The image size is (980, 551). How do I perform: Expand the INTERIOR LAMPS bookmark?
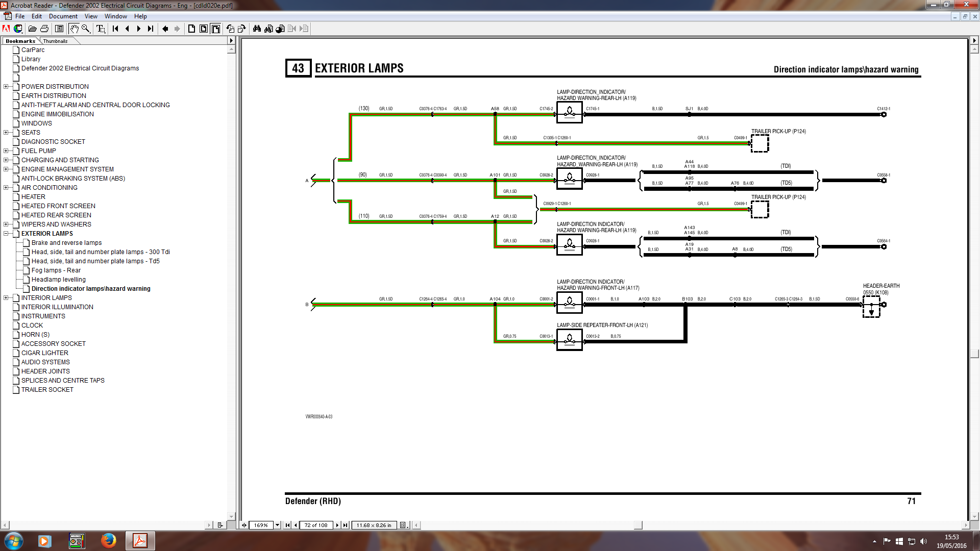click(6, 298)
